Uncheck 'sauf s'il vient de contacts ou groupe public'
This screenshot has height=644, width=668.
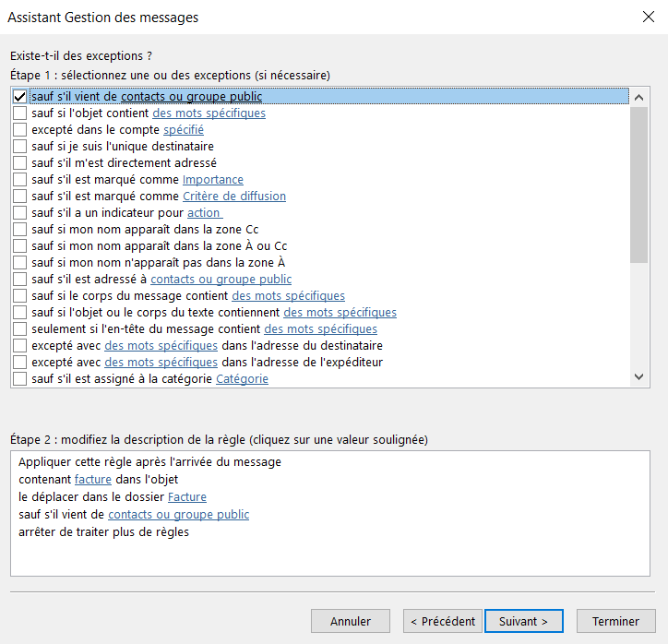[x=19, y=97]
